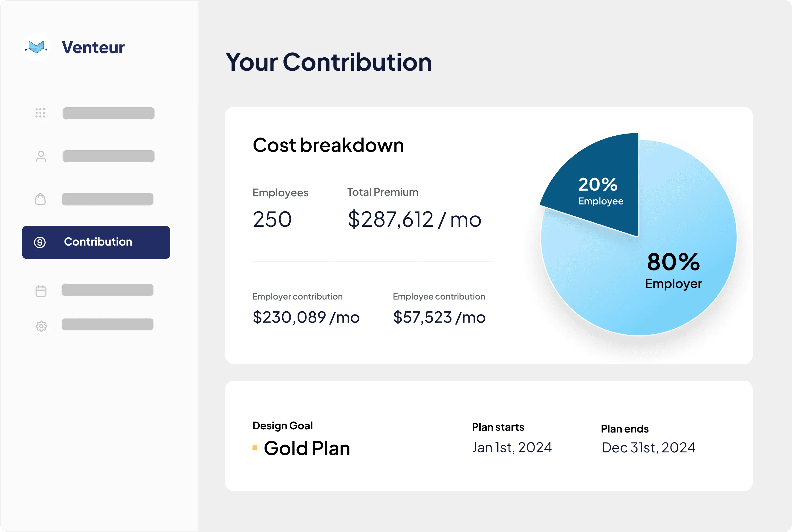This screenshot has height=532, width=792.
Task: Click the Employees count 250
Action: pyautogui.click(x=272, y=219)
